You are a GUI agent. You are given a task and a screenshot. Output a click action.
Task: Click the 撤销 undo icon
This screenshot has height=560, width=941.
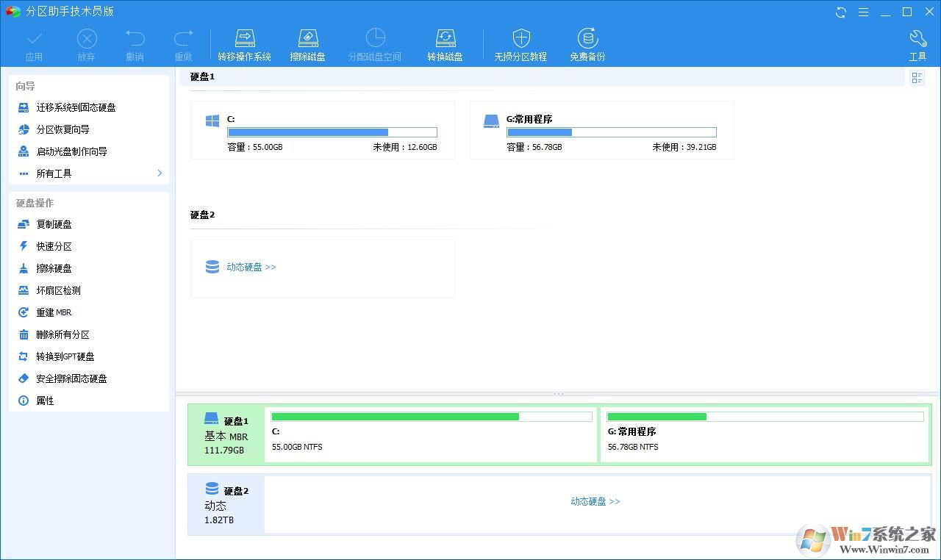pos(135,43)
